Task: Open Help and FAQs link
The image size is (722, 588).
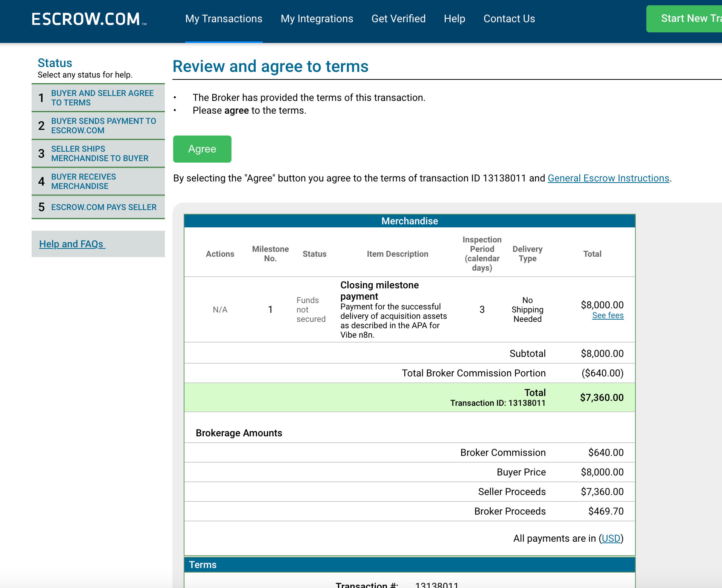Action: 72,244
